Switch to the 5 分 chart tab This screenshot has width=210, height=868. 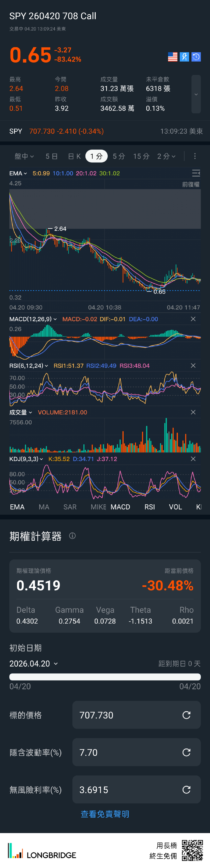pos(119,156)
